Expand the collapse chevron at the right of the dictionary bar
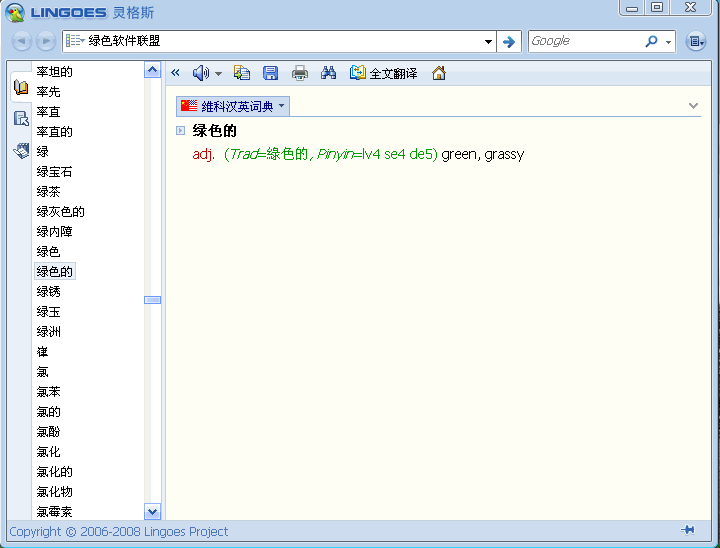Image resolution: width=720 pixels, height=548 pixels. (x=694, y=106)
